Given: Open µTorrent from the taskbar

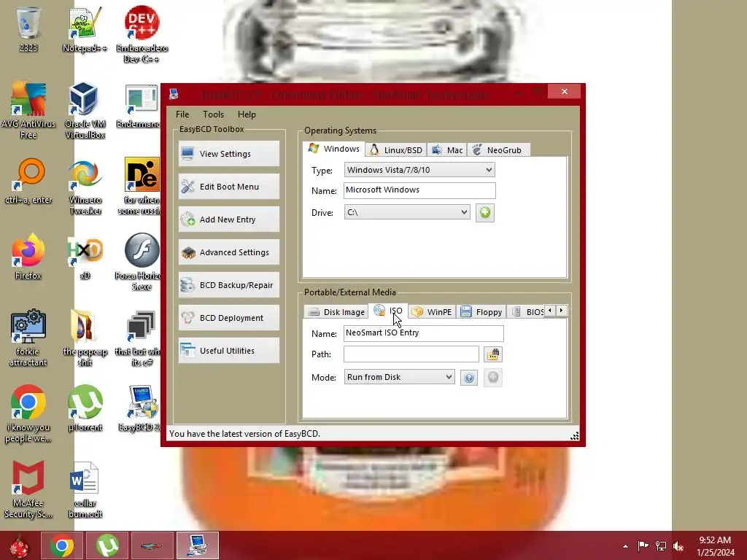Looking at the screenshot, I should (107, 545).
